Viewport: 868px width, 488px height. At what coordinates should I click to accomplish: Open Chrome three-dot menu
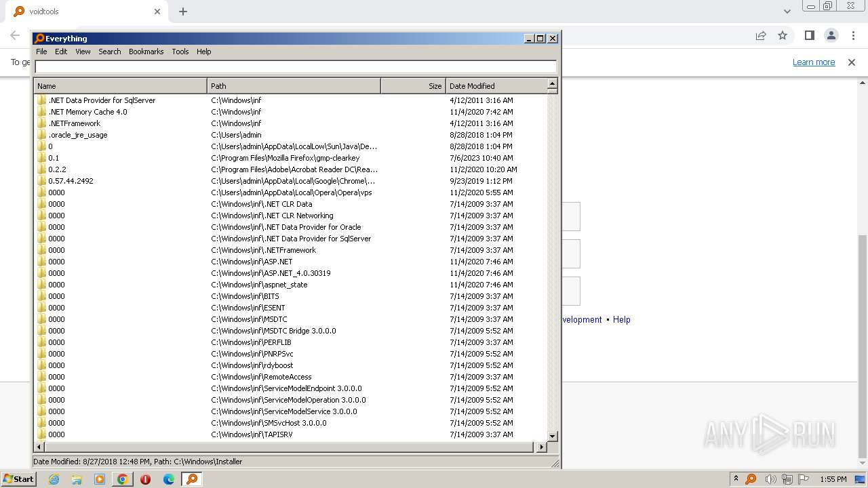point(853,35)
